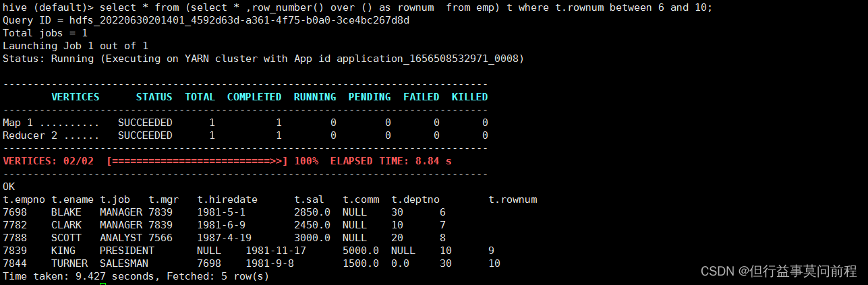Click the Query ID line in the terminal
The image size is (868, 285).
click(x=206, y=20)
